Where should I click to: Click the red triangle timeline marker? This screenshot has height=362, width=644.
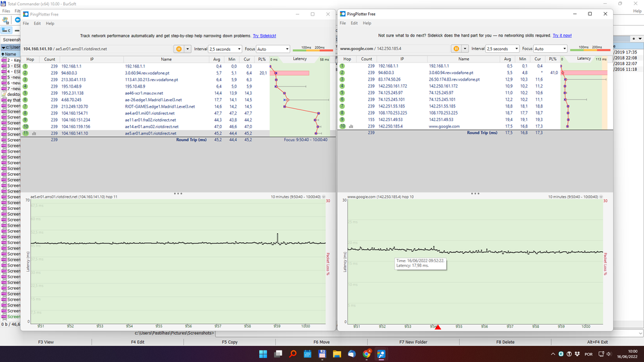click(x=438, y=327)
